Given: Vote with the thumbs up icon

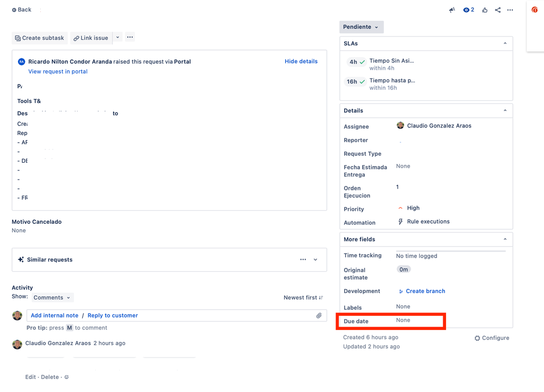Looking at the screenshot, I should pyautogui.click(x=485, y=10).
